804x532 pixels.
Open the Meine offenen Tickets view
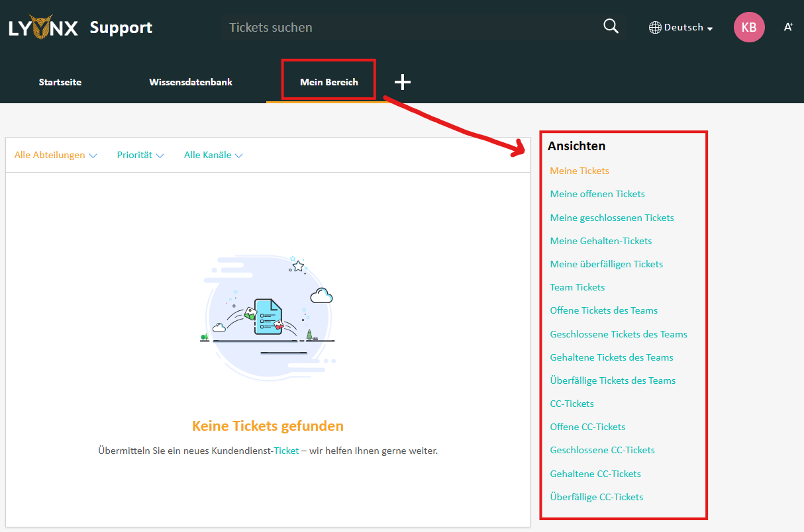coord(597,194)
